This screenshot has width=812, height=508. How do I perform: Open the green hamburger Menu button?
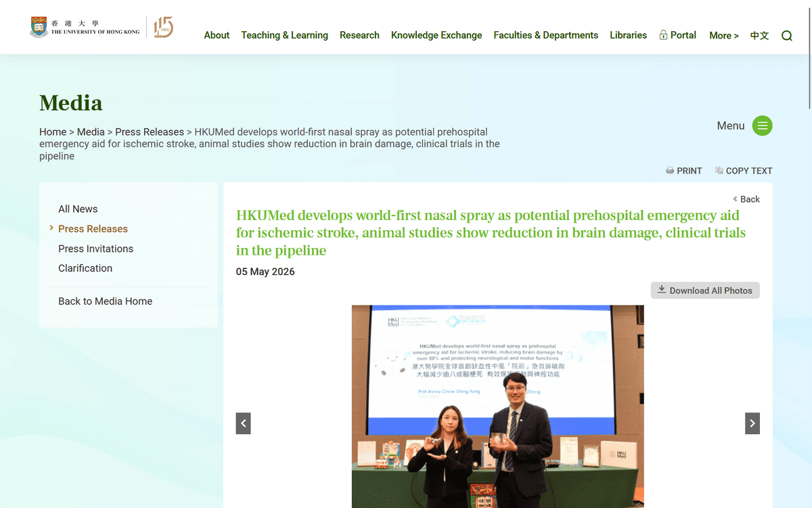(762, 125)
